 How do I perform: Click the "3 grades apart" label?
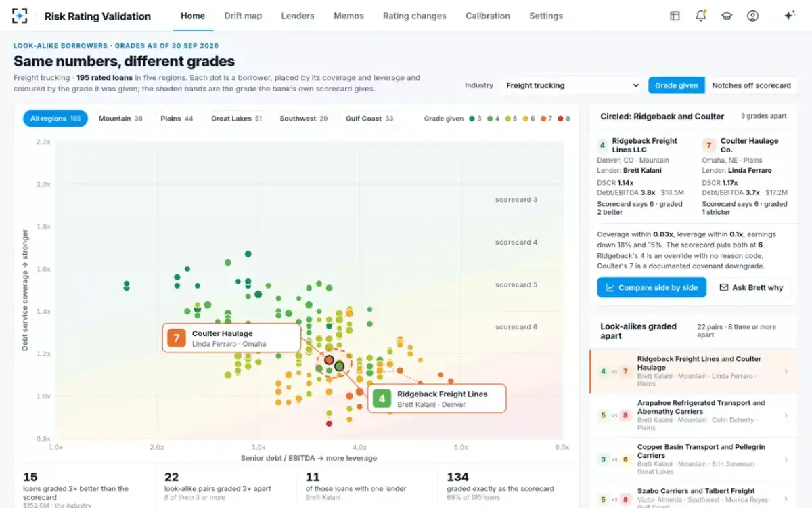pos(763,116)
